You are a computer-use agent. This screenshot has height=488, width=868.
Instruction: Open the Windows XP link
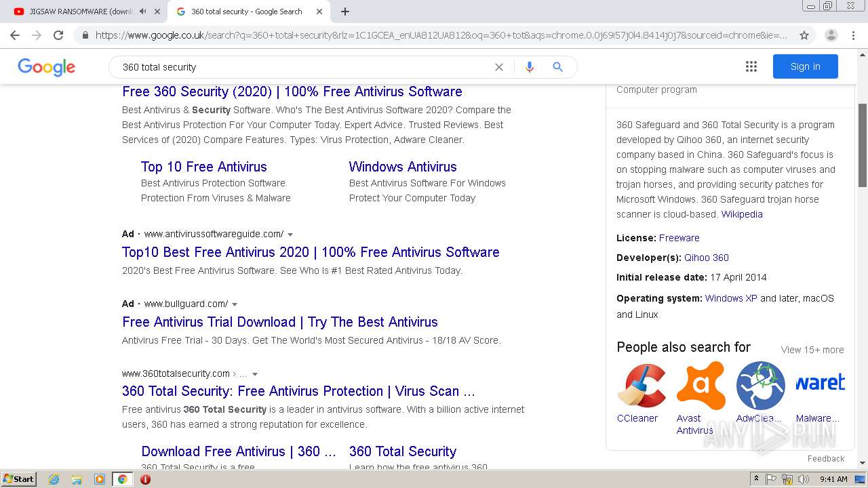coord(731,298)
